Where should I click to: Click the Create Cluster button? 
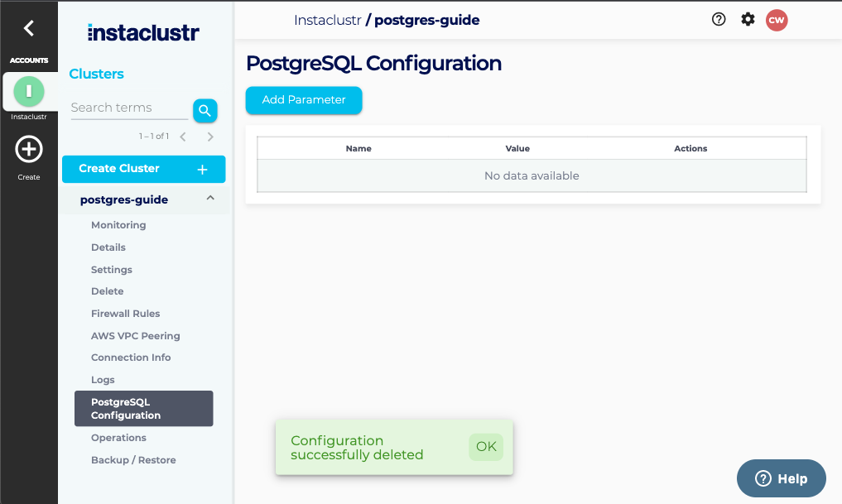(143, 169)
